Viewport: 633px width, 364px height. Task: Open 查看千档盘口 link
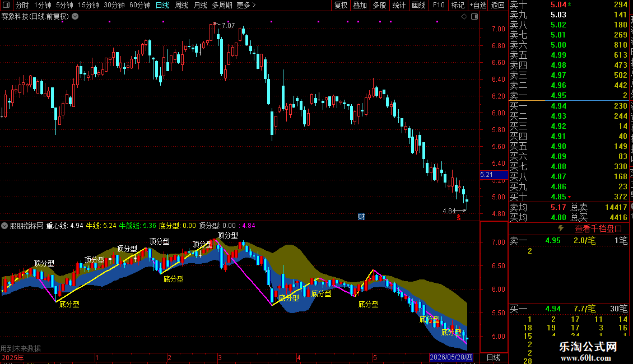(x=598, y=229)
